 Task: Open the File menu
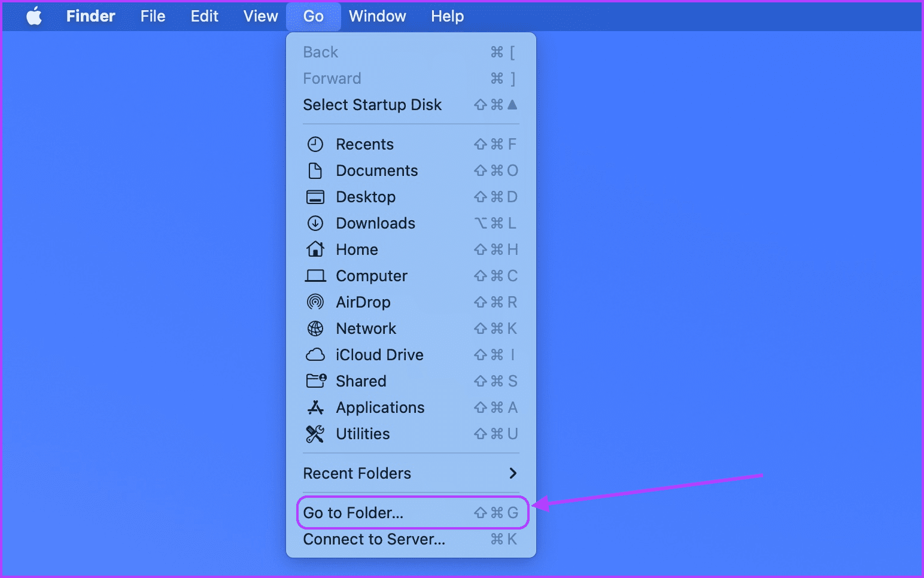tap(153, 16)
